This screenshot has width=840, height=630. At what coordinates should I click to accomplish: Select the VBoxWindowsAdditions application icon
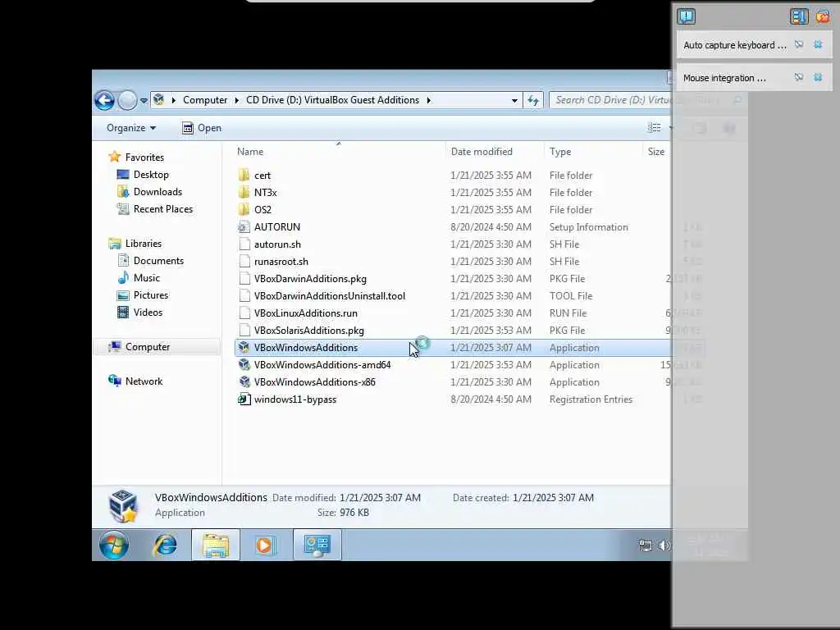[244, 348]
